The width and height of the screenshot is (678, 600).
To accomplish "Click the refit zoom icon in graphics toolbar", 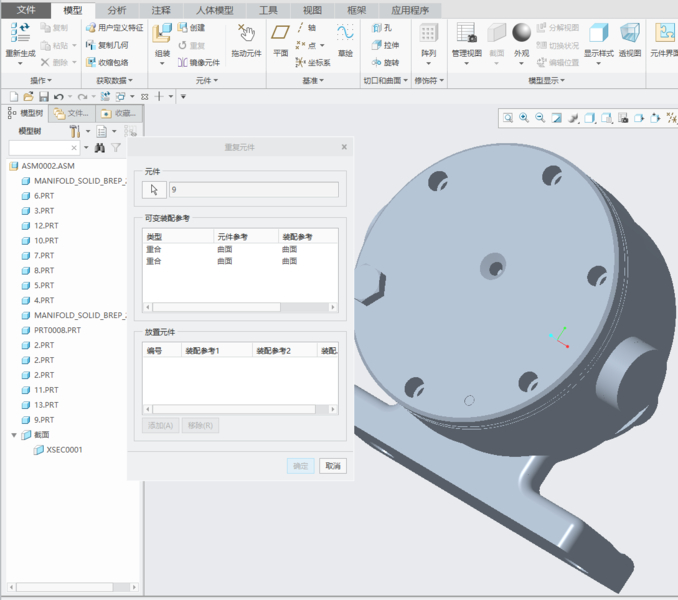I will tap(508, 118).
